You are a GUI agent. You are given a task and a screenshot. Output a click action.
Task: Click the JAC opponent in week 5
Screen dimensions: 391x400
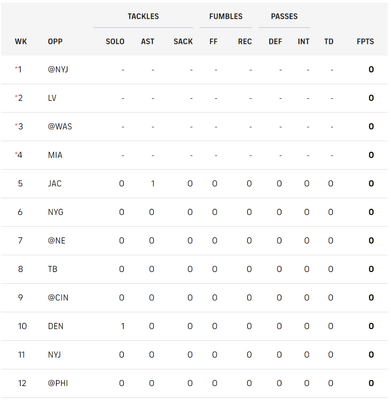(x=55, y=184)
